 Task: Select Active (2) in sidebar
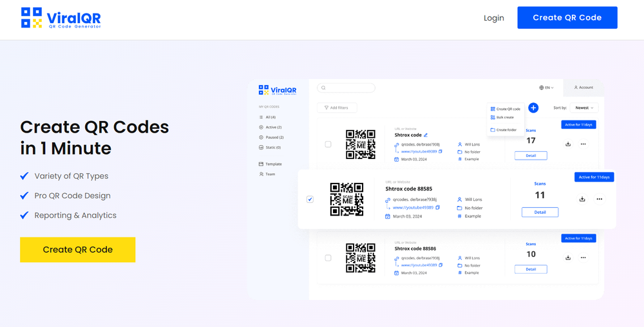pos(270,127)
